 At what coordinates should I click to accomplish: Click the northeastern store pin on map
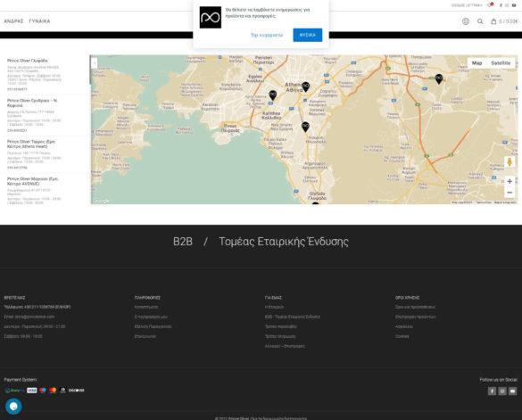click(x=439, y=78)
